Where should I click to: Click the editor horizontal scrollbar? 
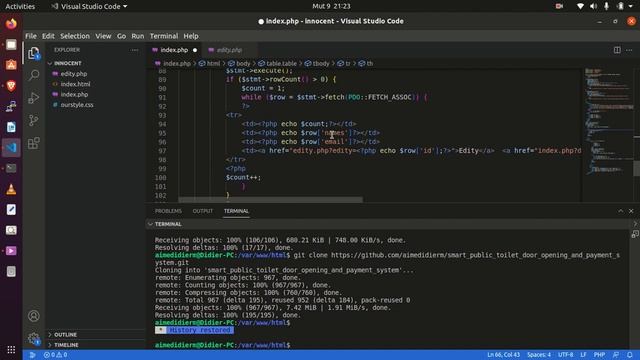(x=270, y=200)
